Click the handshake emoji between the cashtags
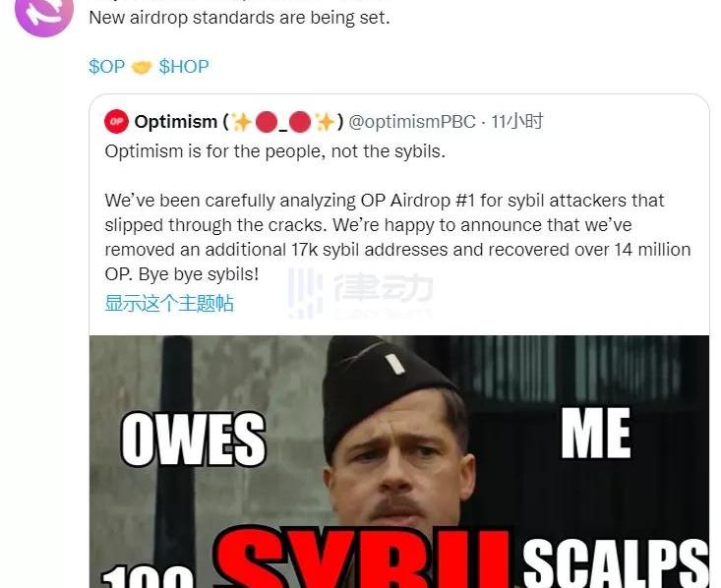 click(x=142, y=68)
